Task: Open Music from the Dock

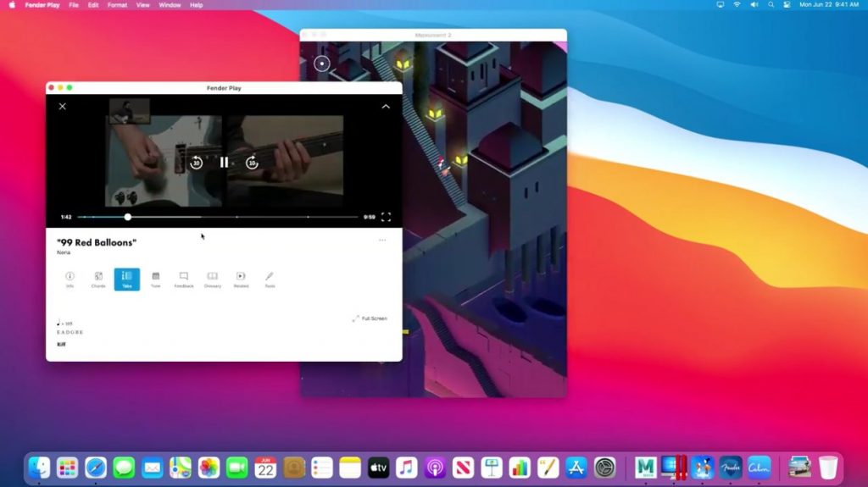Action: pyautogui.click(x=407, y=468)
